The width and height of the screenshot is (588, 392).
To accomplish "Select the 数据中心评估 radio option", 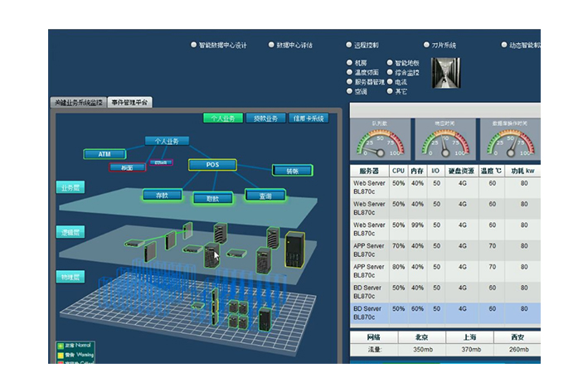I will (x=271, y=45).
